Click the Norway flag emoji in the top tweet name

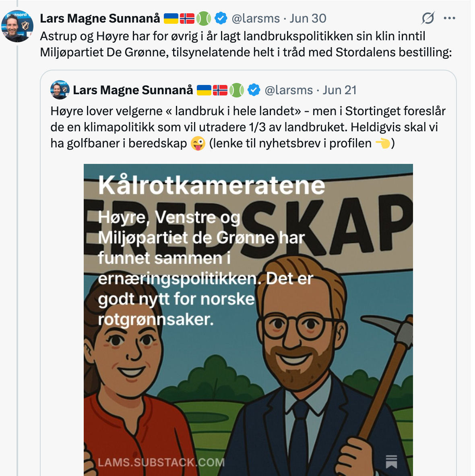[x=187, y=19]
